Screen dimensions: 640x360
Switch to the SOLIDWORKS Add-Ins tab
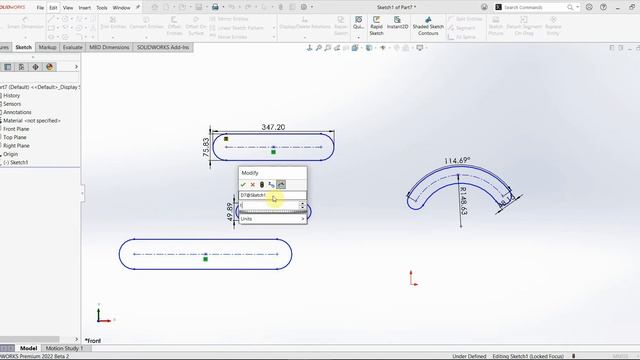pos(163,47)
